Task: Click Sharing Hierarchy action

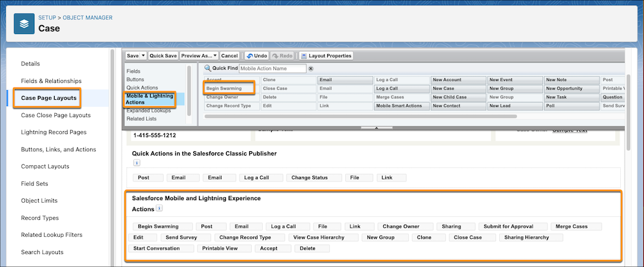Action: pos(531,237)
